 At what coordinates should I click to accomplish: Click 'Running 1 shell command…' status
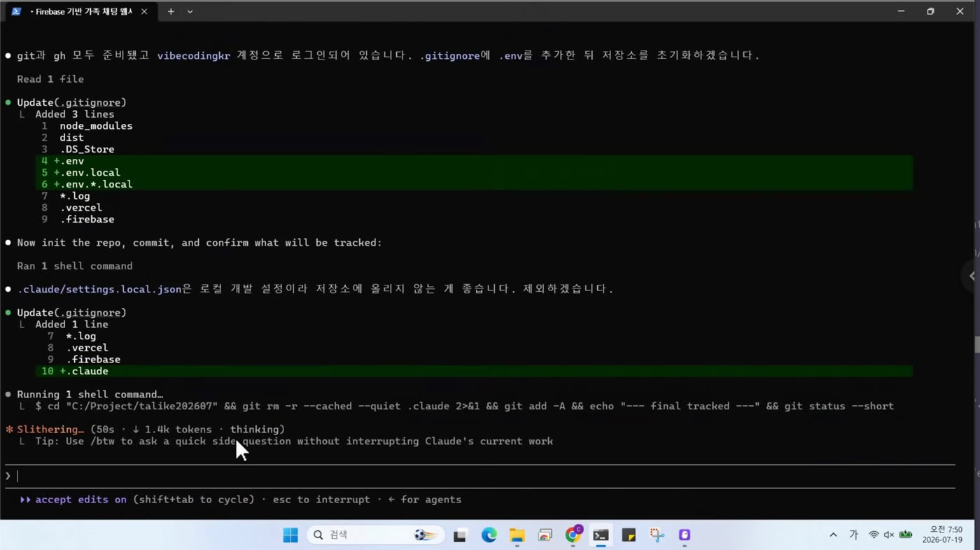pos(90,394)
